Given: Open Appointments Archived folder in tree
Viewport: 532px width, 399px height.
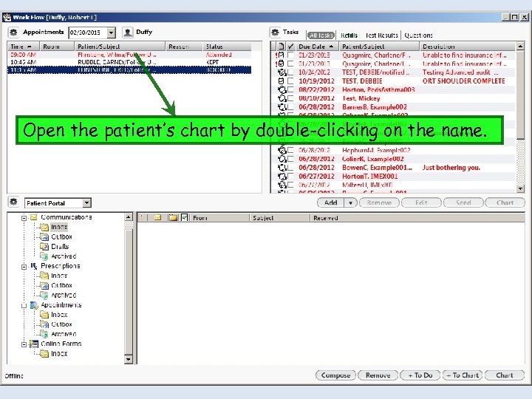Looking at the screenshot, I should pos(58,334).
